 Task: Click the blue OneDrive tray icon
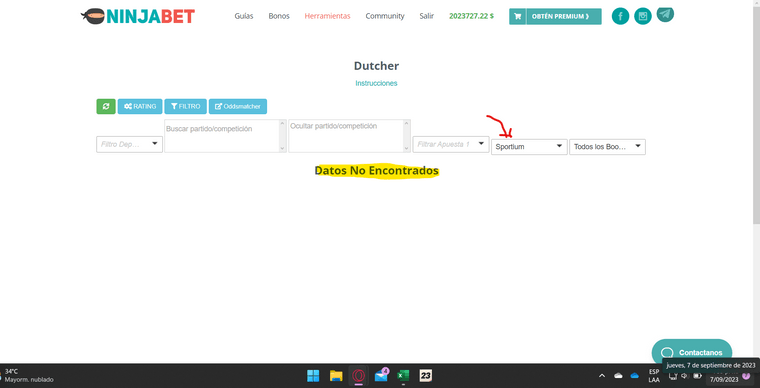(634, 376)
